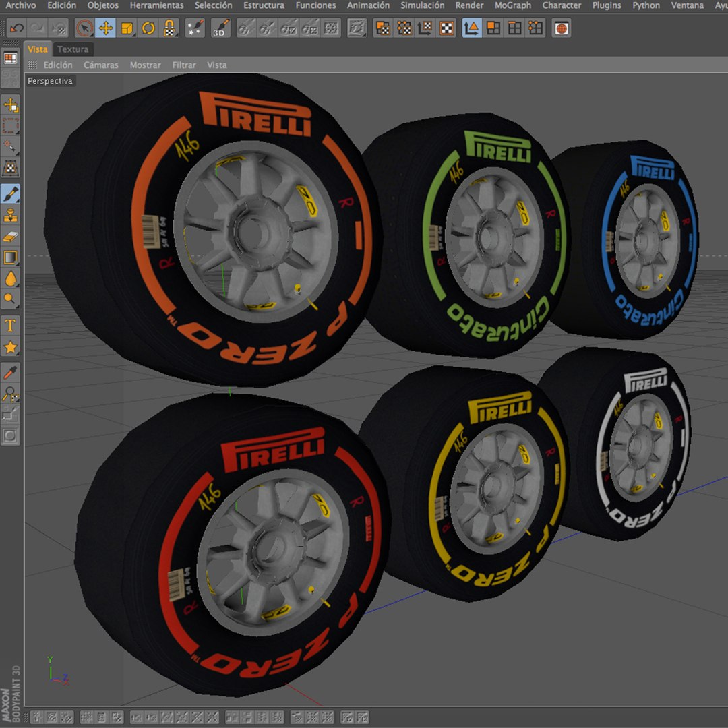This screenshot has height=728, width=728.
Task: Open the Archivo menu
Action: 21,5
